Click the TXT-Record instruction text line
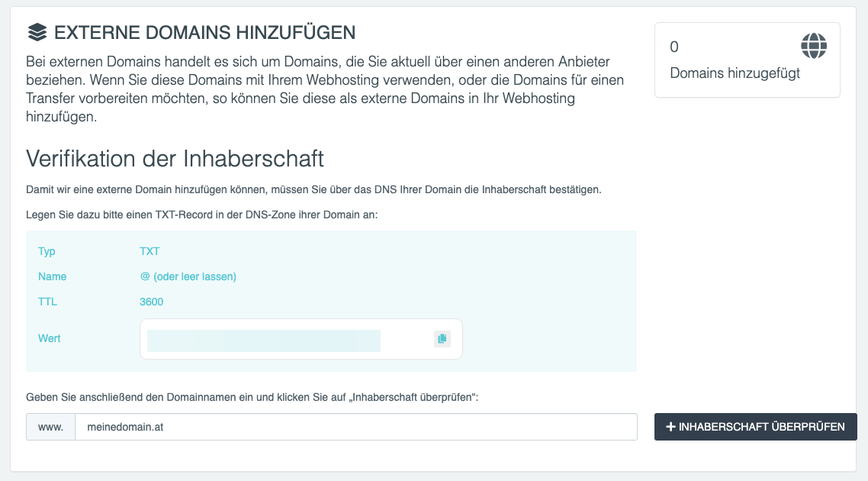 click(201, 215)
